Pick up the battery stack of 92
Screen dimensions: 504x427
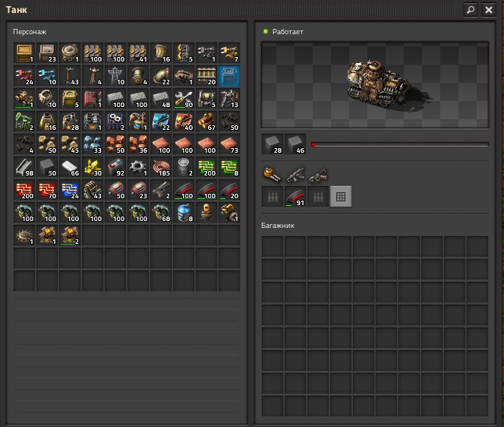[115, 167]
